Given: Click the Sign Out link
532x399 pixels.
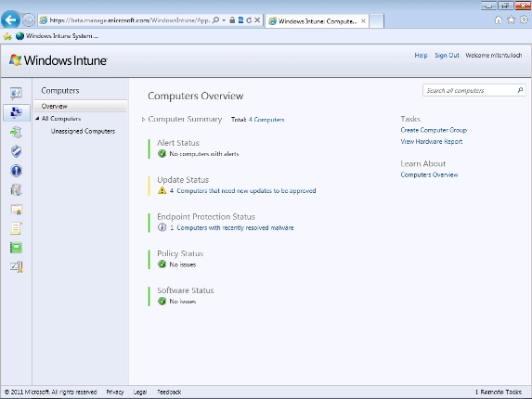Looking at the screenshot, I should [447, 56].
